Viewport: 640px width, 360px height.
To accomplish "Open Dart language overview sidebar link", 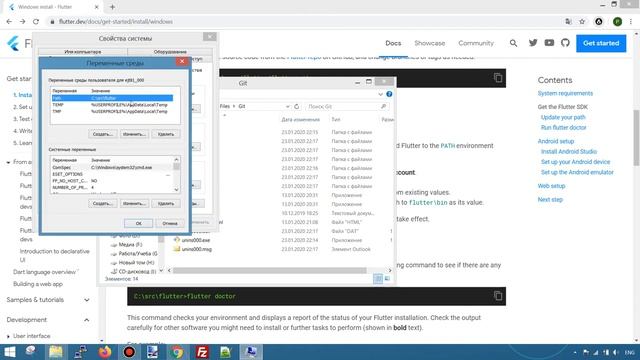I will pos(44,272).
